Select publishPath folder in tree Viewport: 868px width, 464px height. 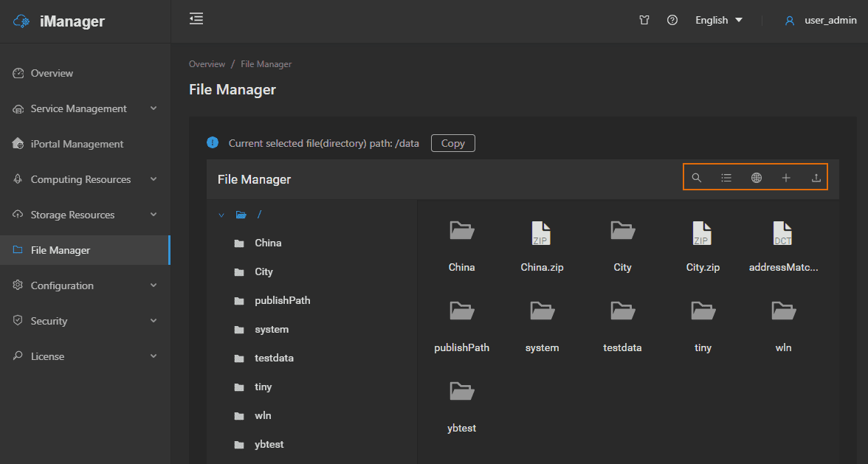[x=282, y=300]
